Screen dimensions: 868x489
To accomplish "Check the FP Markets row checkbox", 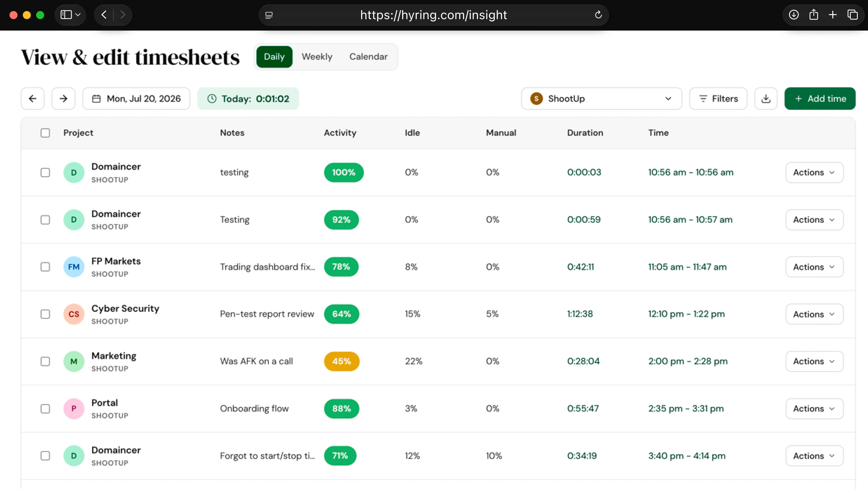I will coord(45,267).
